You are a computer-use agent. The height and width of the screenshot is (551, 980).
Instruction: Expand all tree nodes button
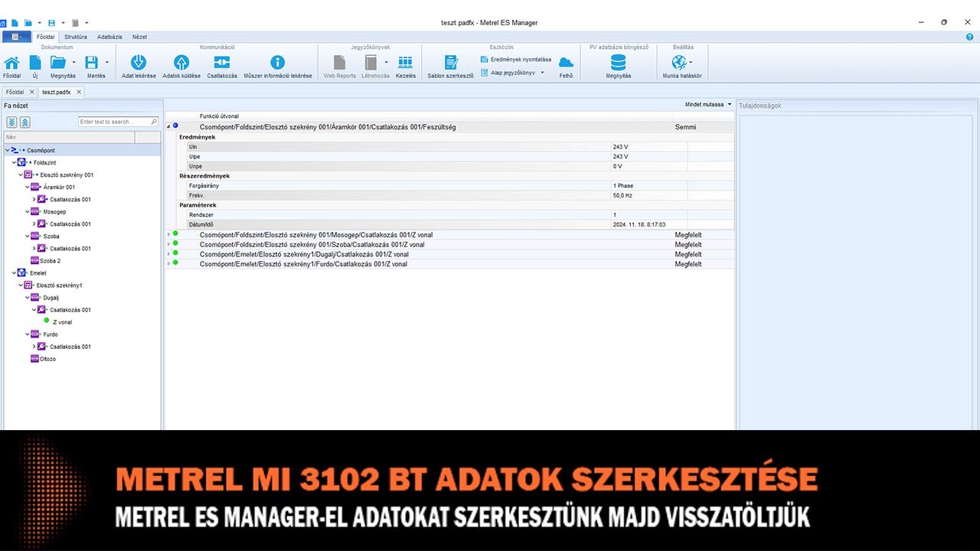coord(12,122)
